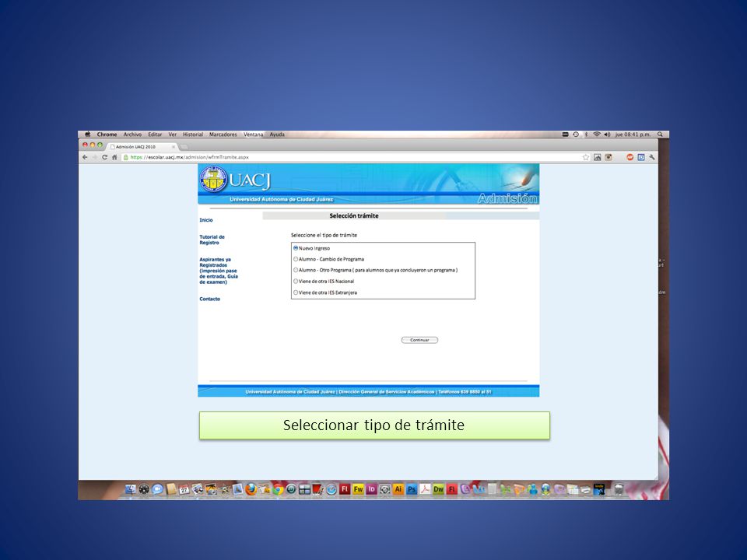Reload the page with refresh icon
The height and width of the screenshot is (560, 747).
pyautogui.click(x=104, y=157)
